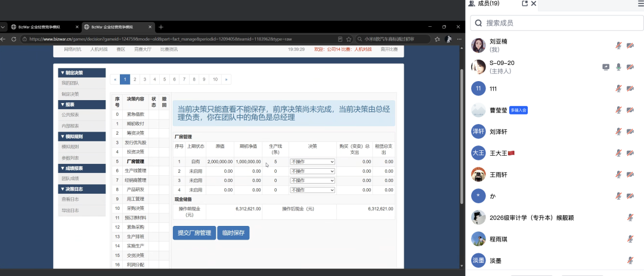The width and height of the screenshot is (644, 276).
Task: Click 淡墨's muted microphone icon
Action: pyautogui.click(x=630, y=261)
